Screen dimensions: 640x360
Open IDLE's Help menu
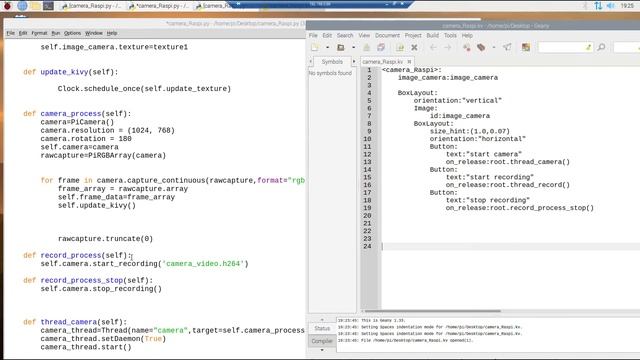112,33
